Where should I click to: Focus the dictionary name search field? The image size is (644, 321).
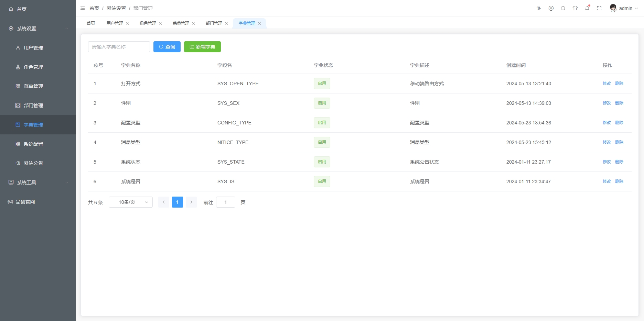click(119, 47)
